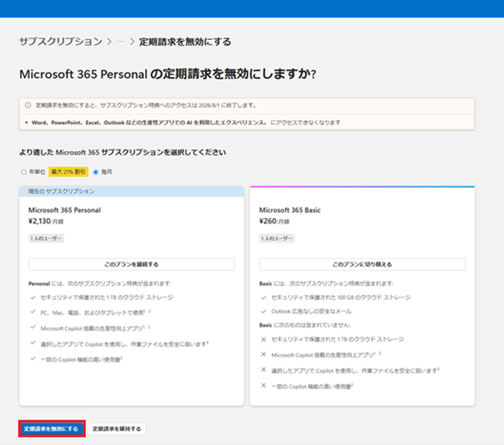
Task: Click the 最大 21% 割引 yellow badge
Action: pyautogui.click(x=68, y=172)
